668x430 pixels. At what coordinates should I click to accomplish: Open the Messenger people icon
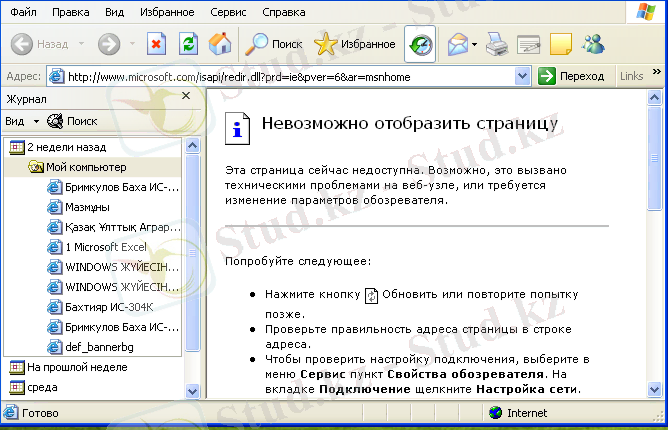pos(593,44)
